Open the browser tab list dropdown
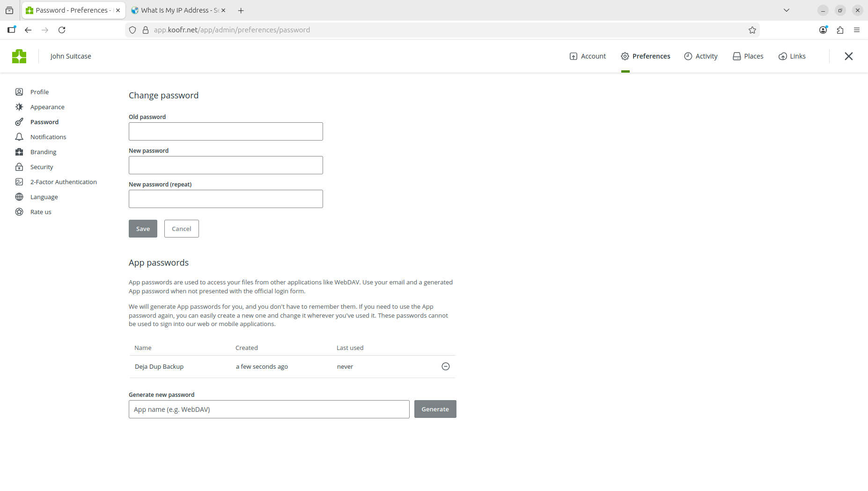 pos(786,10)
